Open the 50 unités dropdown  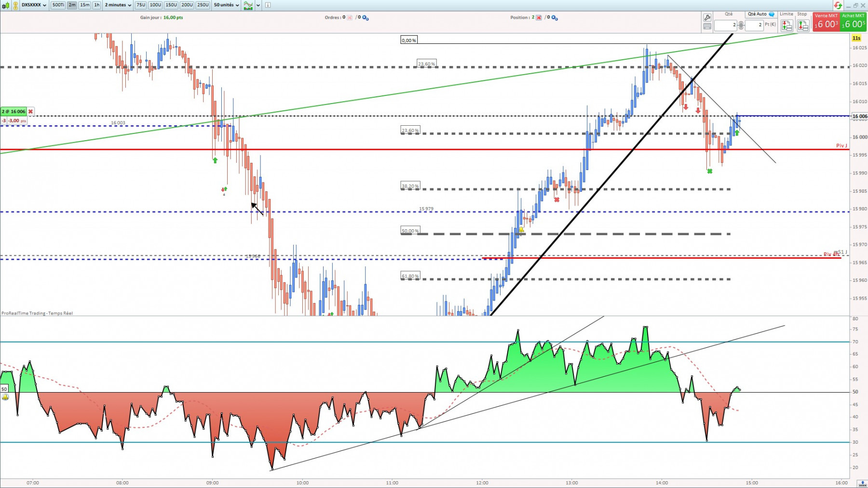[226, 5]
